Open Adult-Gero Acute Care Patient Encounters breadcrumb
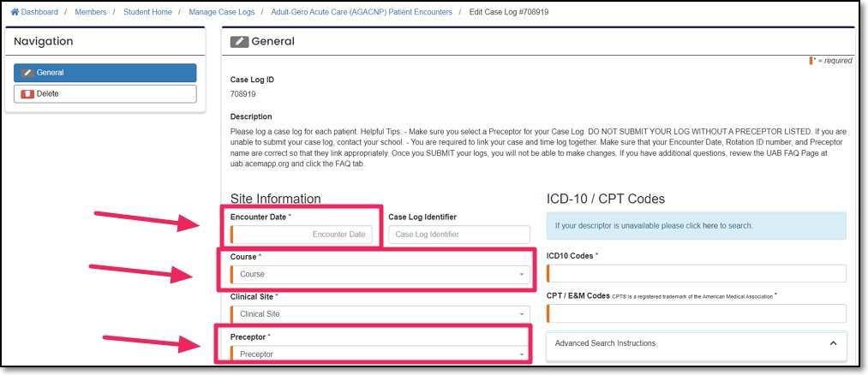This screenshot has width=868, height=375. 362,12
